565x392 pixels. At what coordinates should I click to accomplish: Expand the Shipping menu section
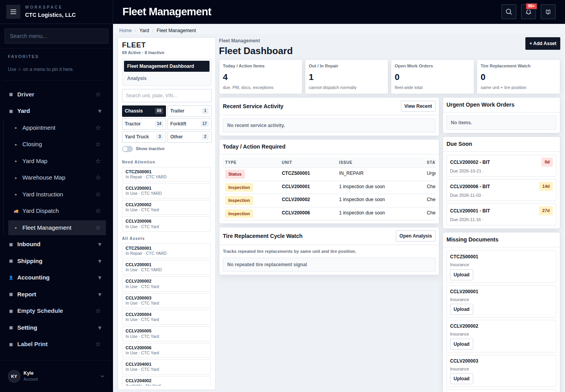pyautogui.click(x=100, y=261)
